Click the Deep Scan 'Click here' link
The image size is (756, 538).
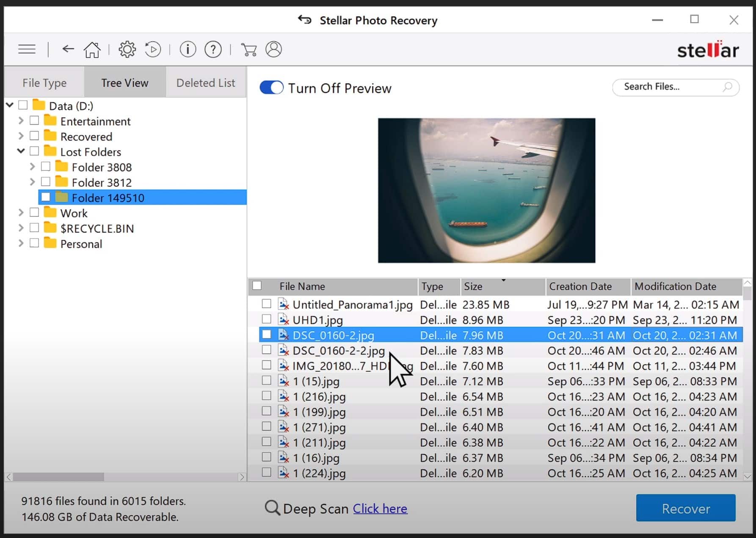pos(380,508)
